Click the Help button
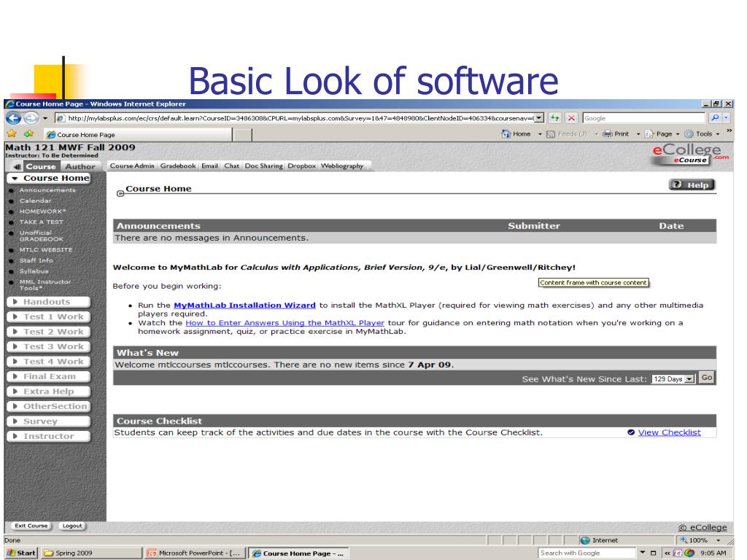747x560 pixels. (x=692, y=184)
